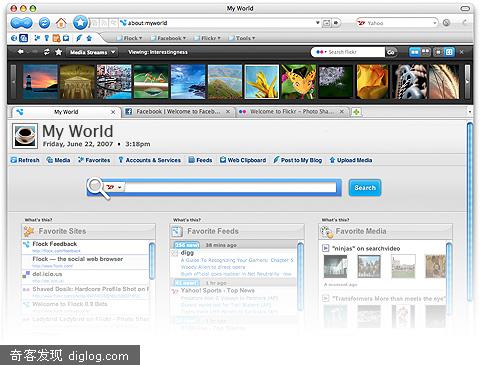Open the blog editor feather icon
This screenshot has width=480, height=365.
coord(79,38)
